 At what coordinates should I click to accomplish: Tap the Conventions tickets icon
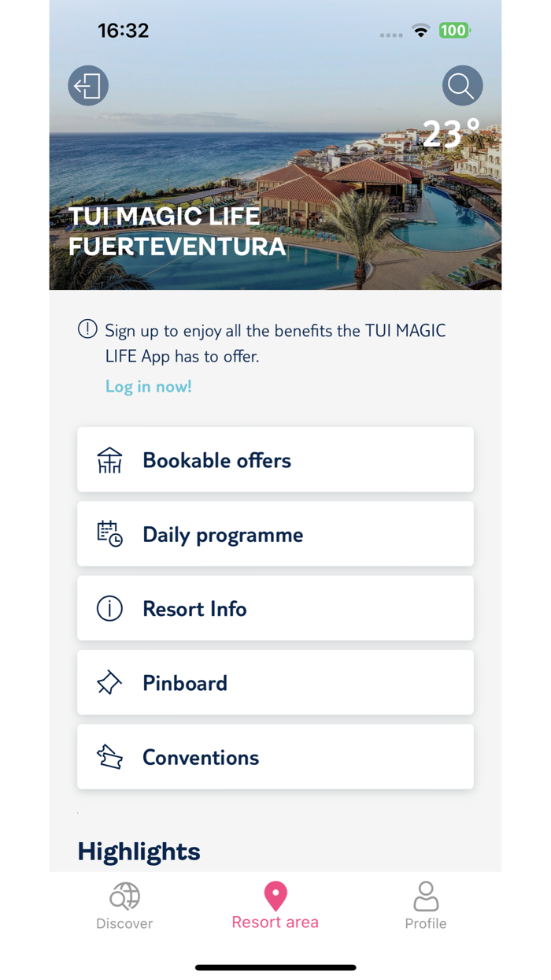109,756
